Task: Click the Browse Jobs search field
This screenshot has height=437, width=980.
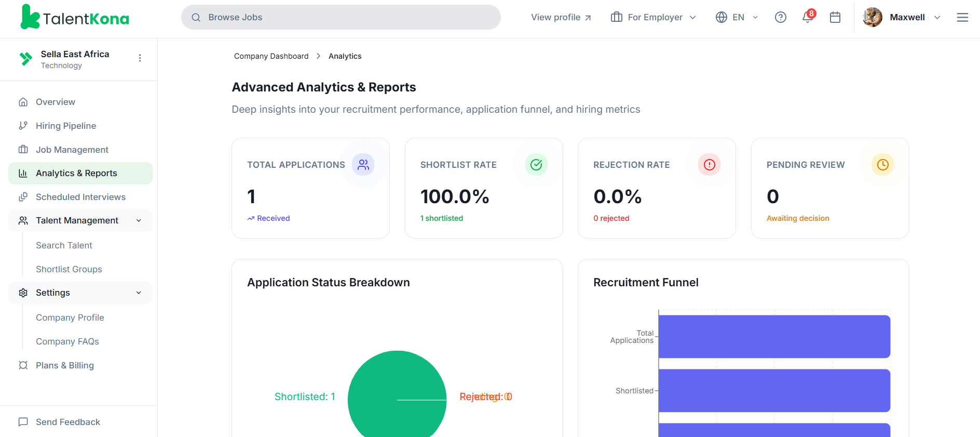Action: [x=341, y=17]
